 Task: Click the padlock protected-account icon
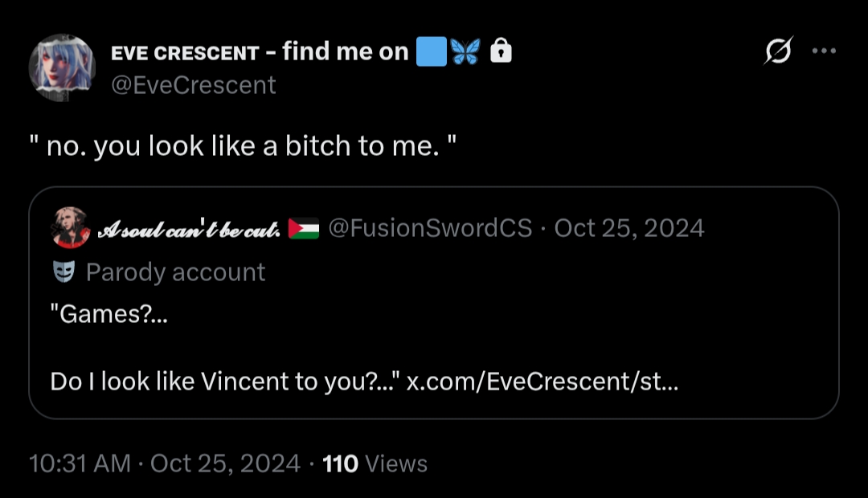tap(501, 52)
